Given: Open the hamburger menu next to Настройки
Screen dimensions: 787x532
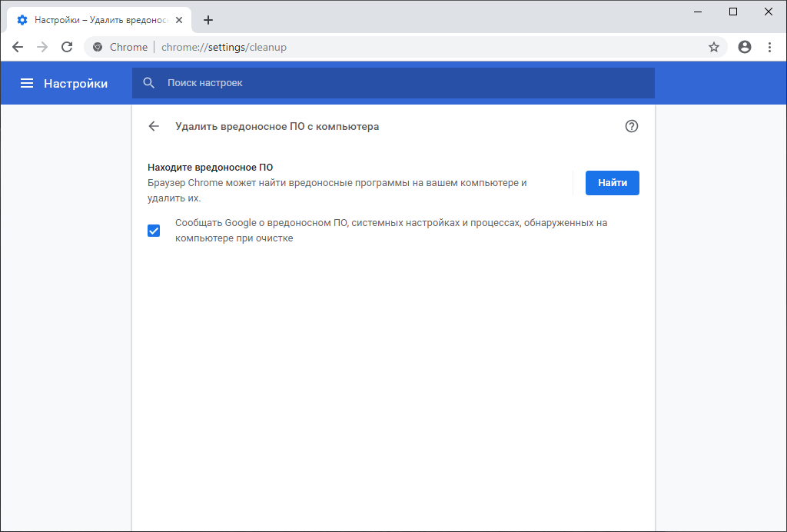Looking at the screenshot, I should (27, 83).
